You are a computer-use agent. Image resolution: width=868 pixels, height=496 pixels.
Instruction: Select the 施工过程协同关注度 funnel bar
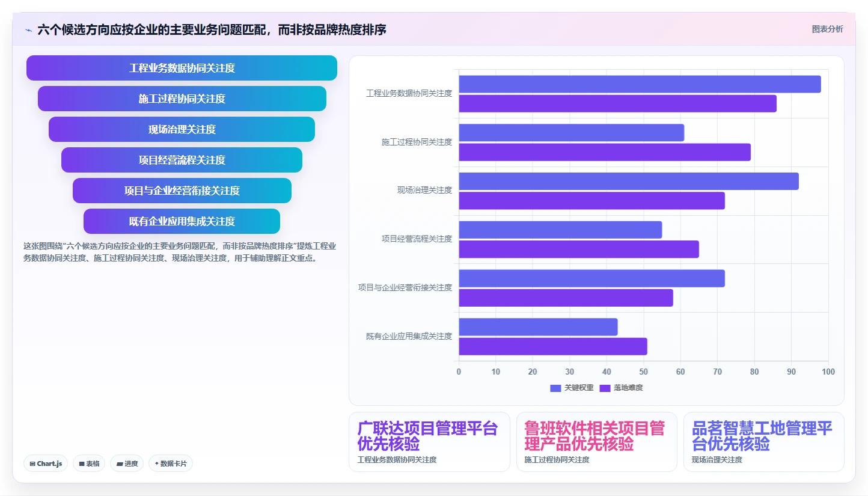pos(182,99)
